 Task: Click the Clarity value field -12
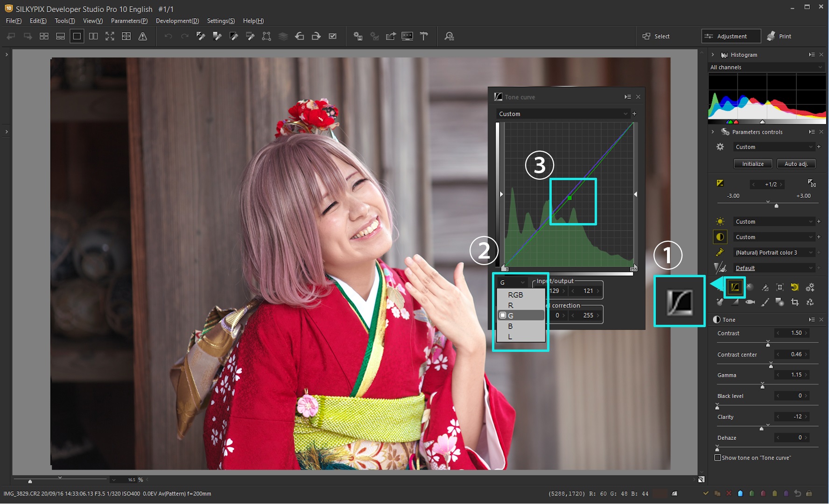point(792,417)
